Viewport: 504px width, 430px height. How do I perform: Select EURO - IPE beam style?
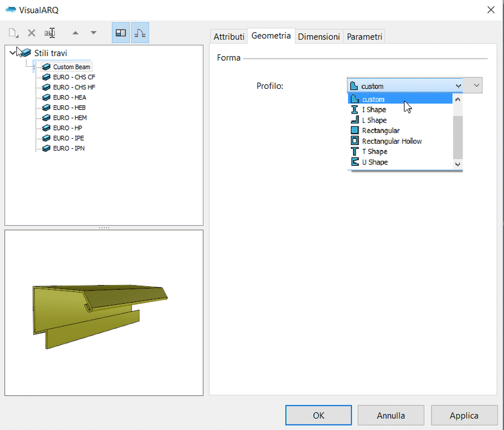coord(69,138)
